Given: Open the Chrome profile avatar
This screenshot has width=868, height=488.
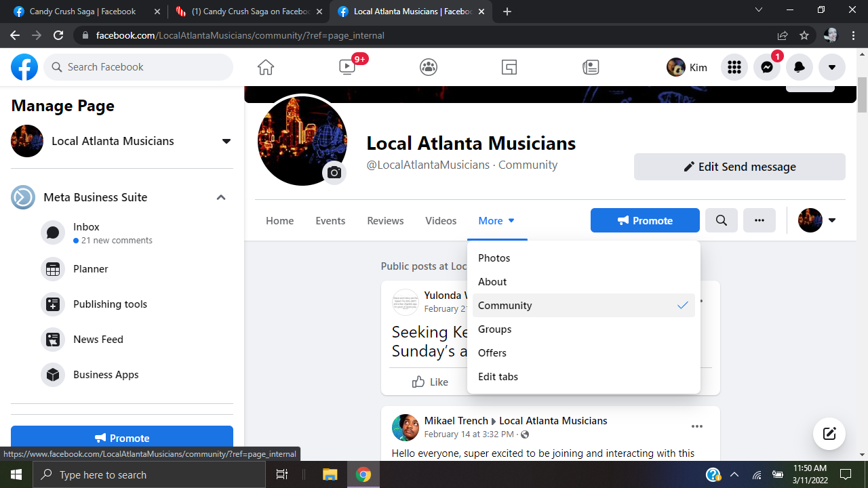Looking at the screenshot, I should [830, 35].
